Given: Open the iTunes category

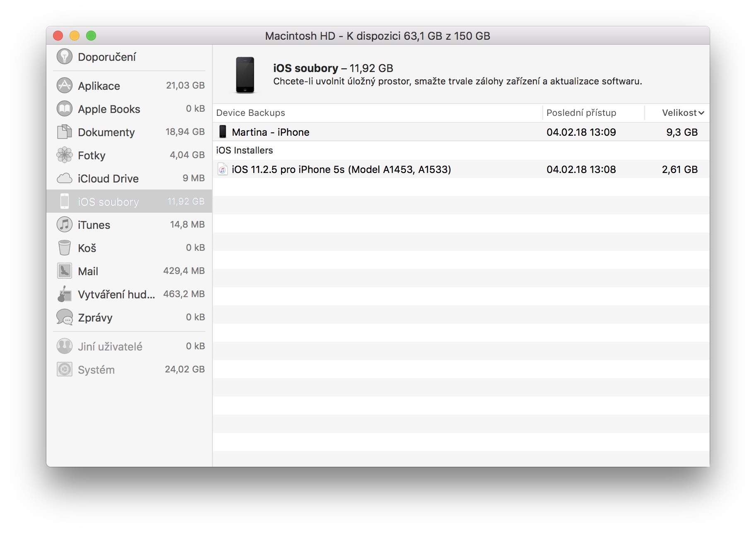Looking at the screenshot, I should pos(129,224).
